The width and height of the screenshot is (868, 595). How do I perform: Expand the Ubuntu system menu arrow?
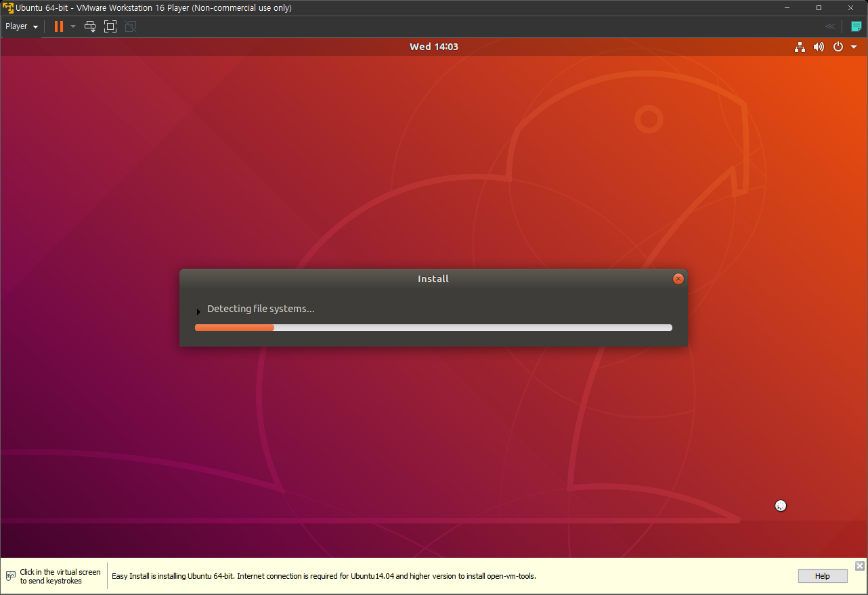pyautogui.click(x=854, y=47)
